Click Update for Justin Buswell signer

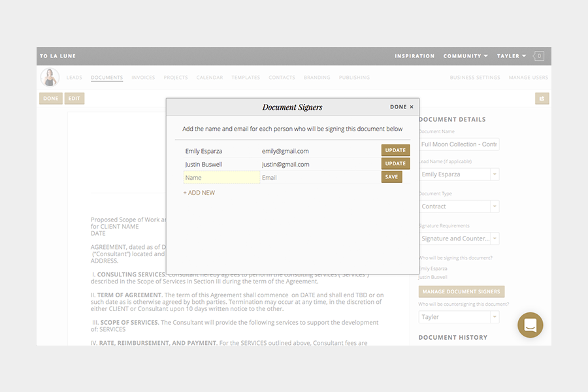(395, 164)
